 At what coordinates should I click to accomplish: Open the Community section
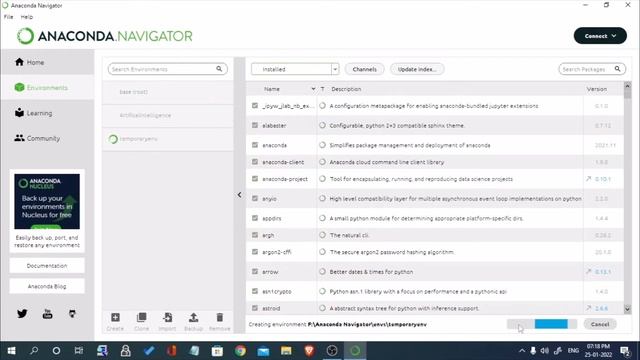[x=47, y=138]
